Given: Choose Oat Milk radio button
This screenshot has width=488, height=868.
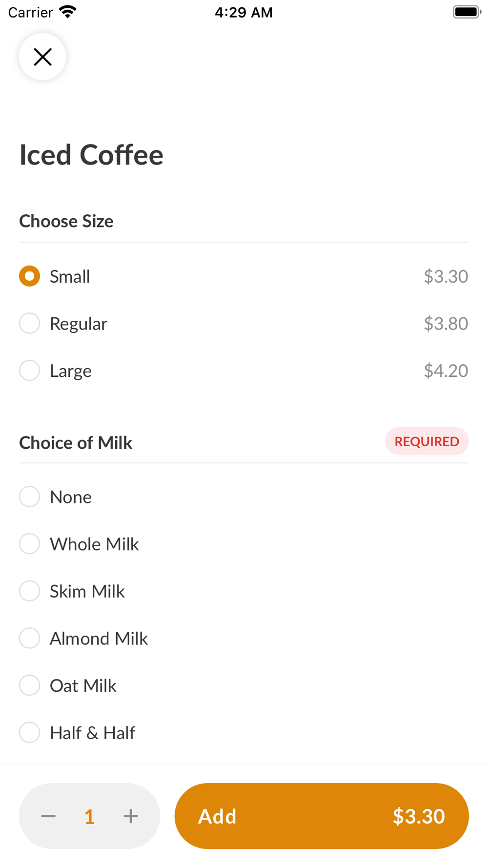Looking at the screenshot, I should click(x=30, y=685).
